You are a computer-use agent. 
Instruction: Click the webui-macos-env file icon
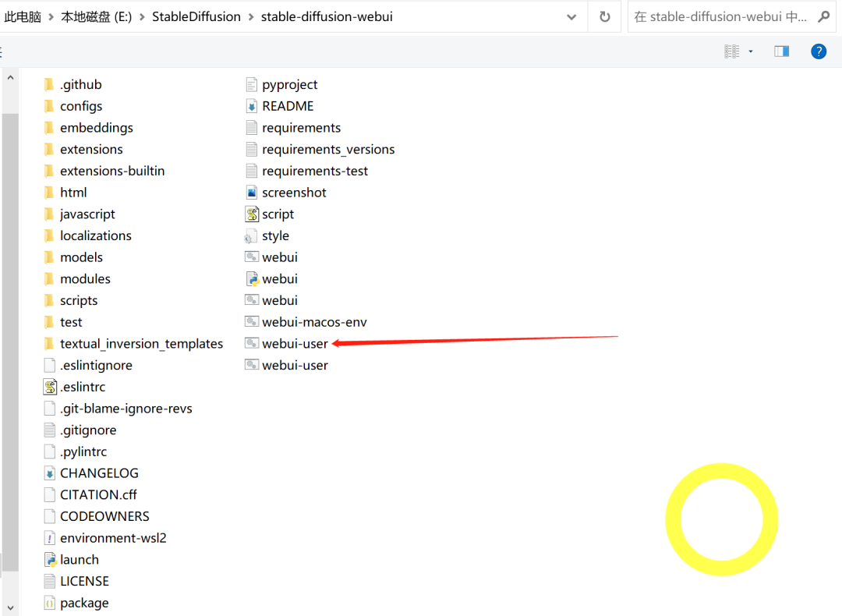click(x=251, y=322)
